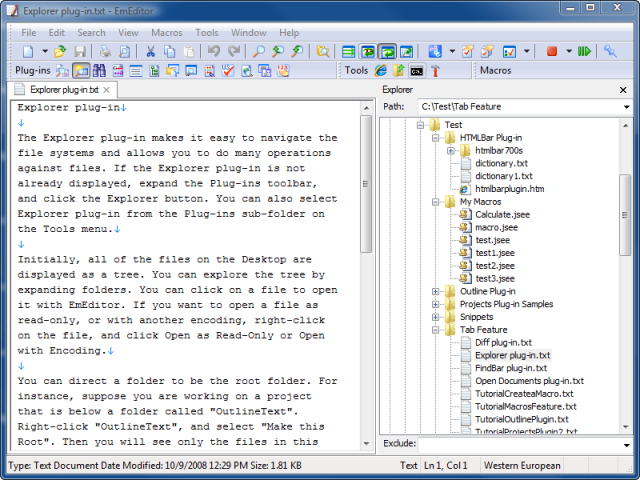Click the Outline plug-in icon

[x=154, y=71]
